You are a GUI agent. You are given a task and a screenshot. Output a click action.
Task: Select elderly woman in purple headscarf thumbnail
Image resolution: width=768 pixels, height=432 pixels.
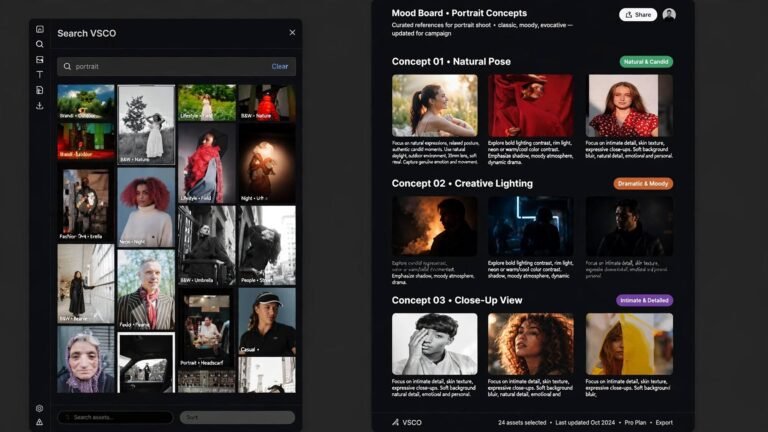pos(86,360)
